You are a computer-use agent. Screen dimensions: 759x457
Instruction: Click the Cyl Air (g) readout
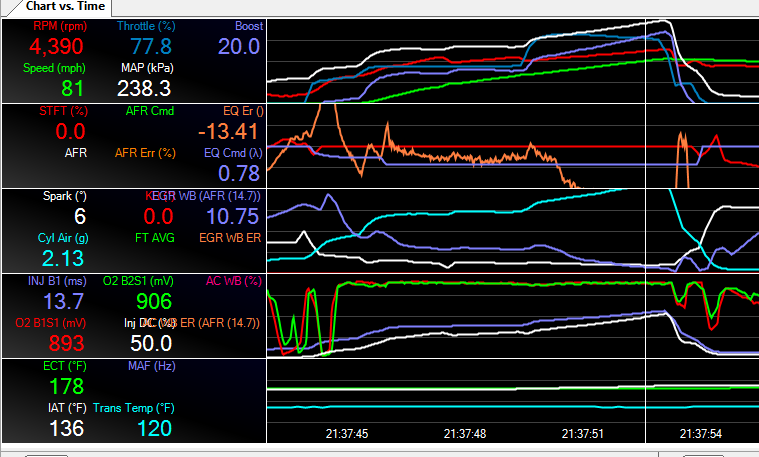pyautogui.click(x=64, y=259)
